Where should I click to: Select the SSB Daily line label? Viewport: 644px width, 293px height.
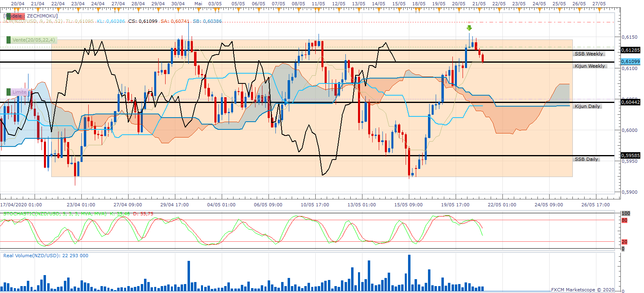[x=586, y=159]
